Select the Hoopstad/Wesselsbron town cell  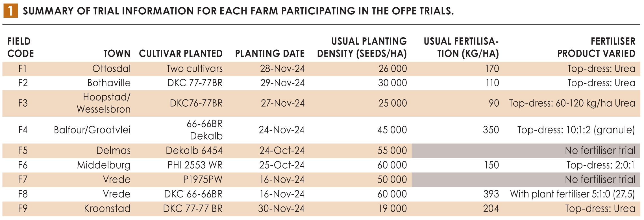coord(104,103)
